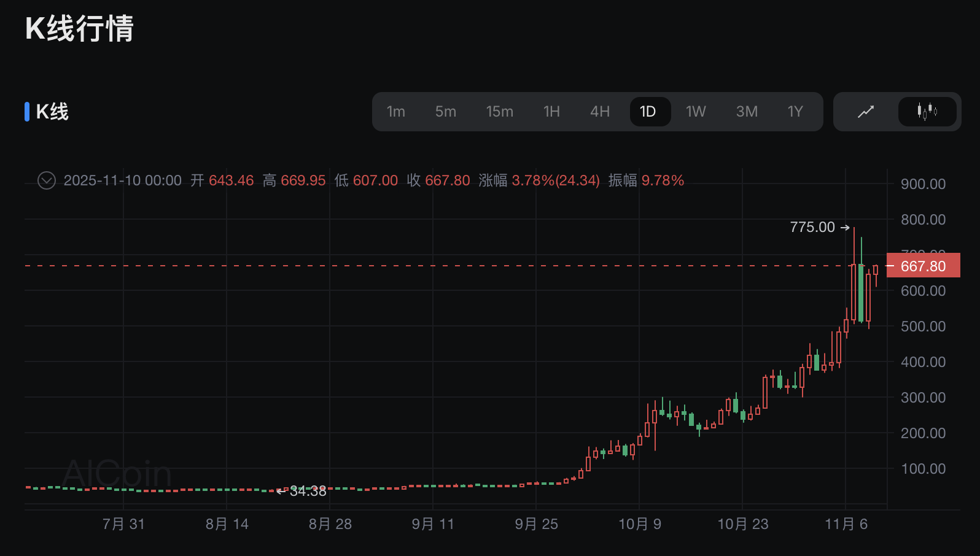Image resolution: width=980 pixels, height=556 pixels.
Task: Choose the 15m timeframe
Action: (499, 112)
